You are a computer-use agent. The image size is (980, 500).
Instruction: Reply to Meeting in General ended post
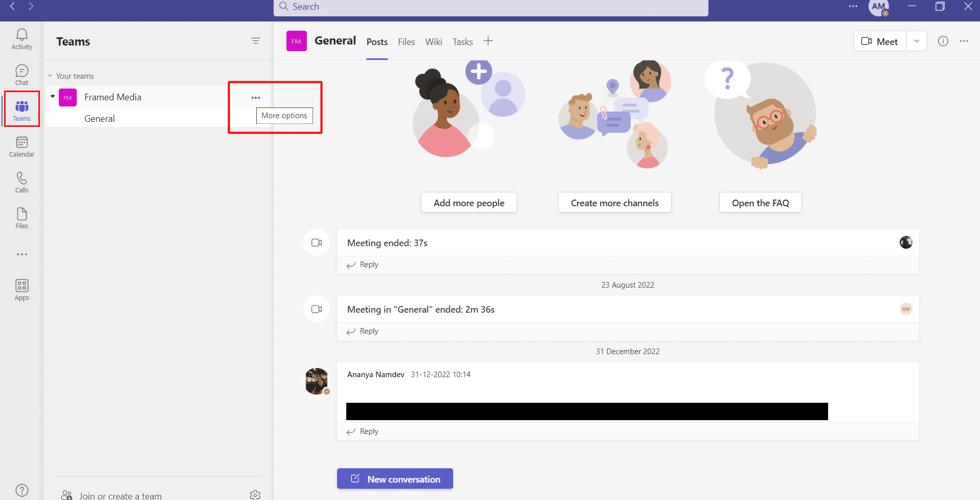363,331
